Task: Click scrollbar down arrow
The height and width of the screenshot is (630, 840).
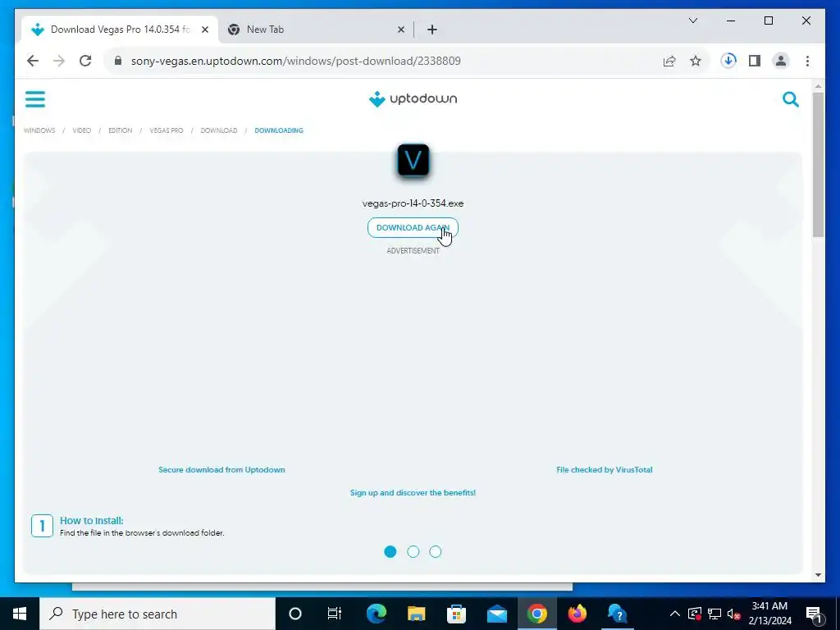Action: click(818, 575)
